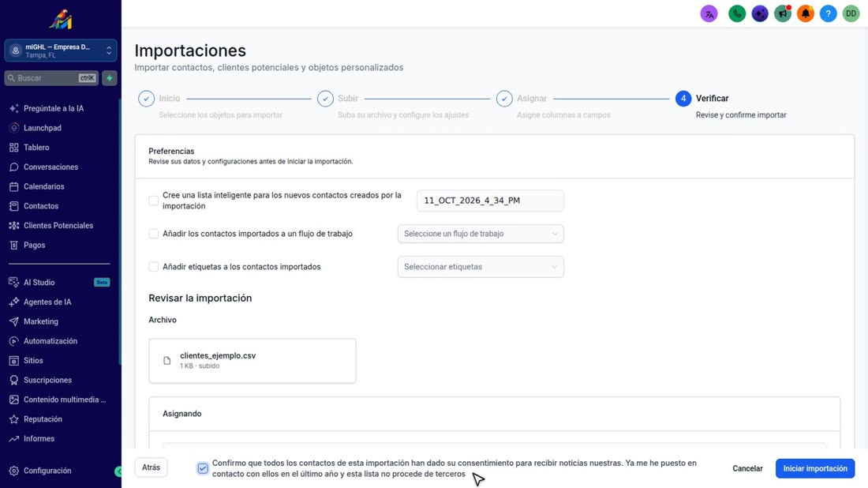This screenshot has width=868, height=488.
Task: Click the Tablero grid icon
Action: [x=14, y=148]
